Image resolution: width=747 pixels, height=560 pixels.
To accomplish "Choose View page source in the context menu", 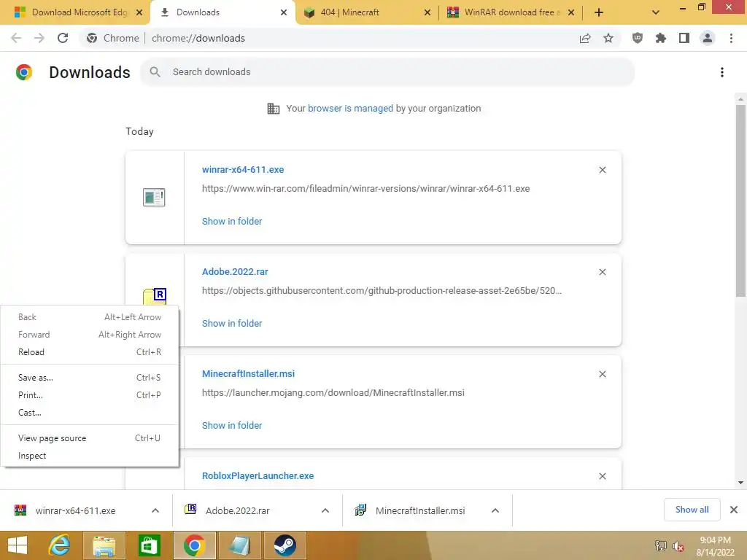I will 90,438.
